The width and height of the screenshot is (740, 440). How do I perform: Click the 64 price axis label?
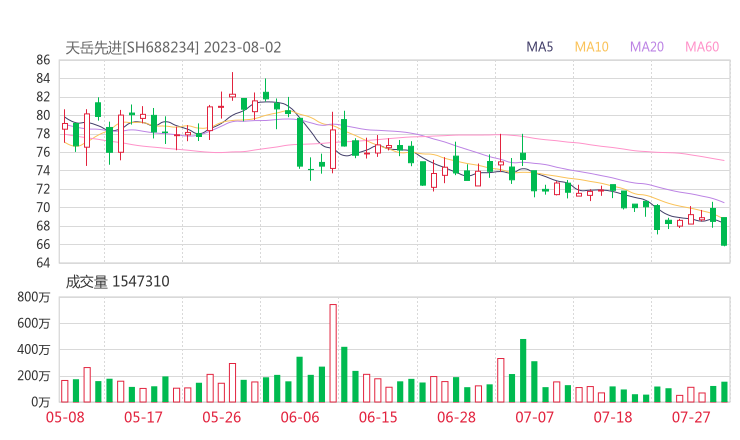tap(43, 262)
